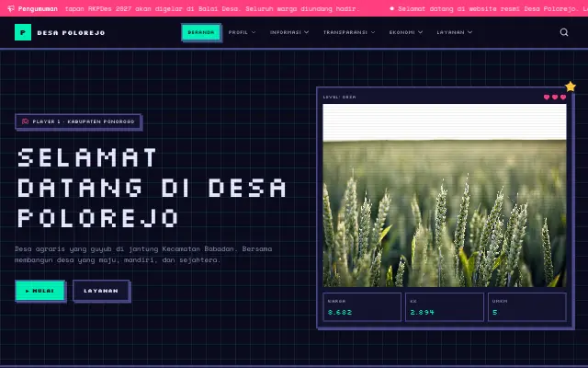Expand the PROFIL menu
The width and height of the screenshot is (588, 368).
click(x=242, y=32)
